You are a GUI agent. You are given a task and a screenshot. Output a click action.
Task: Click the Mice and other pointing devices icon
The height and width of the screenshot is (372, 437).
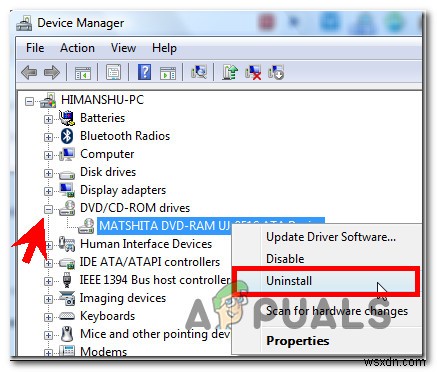[x=67, y=334]
